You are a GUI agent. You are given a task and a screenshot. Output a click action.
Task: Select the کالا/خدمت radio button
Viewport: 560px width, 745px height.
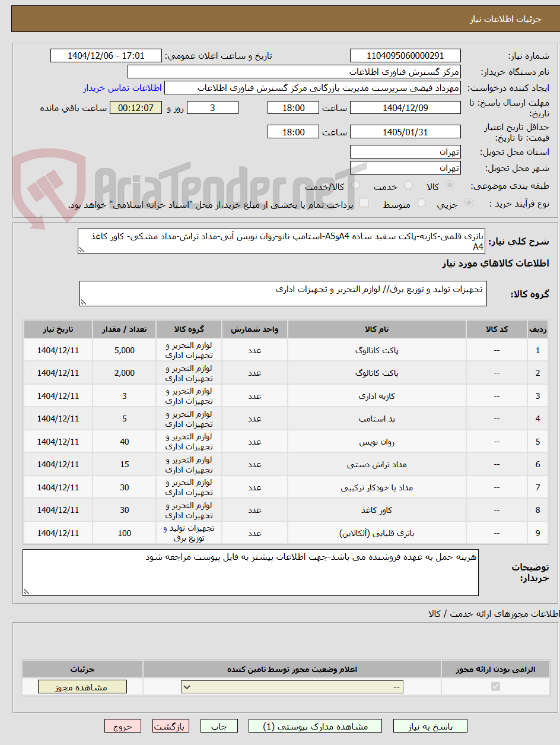pyautogui.click(x=355, y=186)
